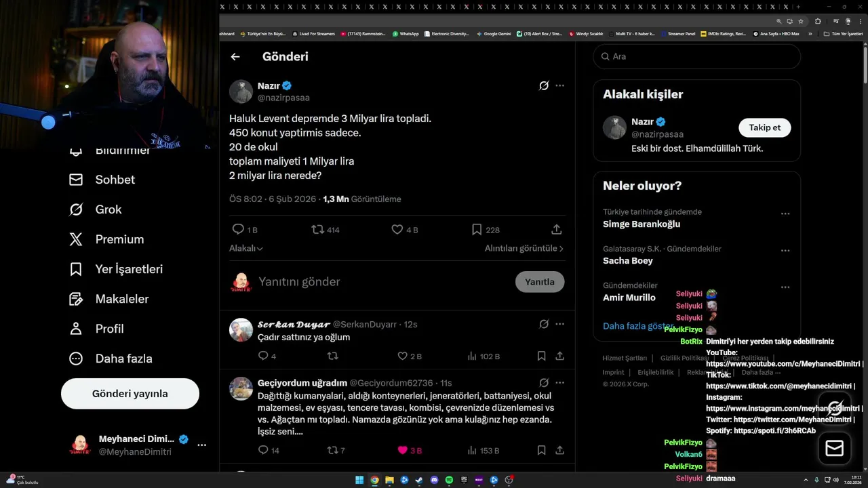Open more options for Amir Murillo trend
The width and height of the screenshot is (868, 488).
785,287
